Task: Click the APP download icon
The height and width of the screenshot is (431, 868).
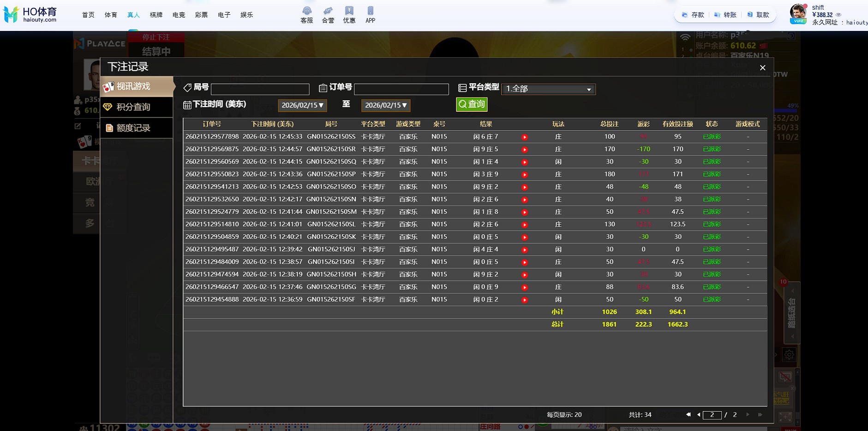Action: 370,14
